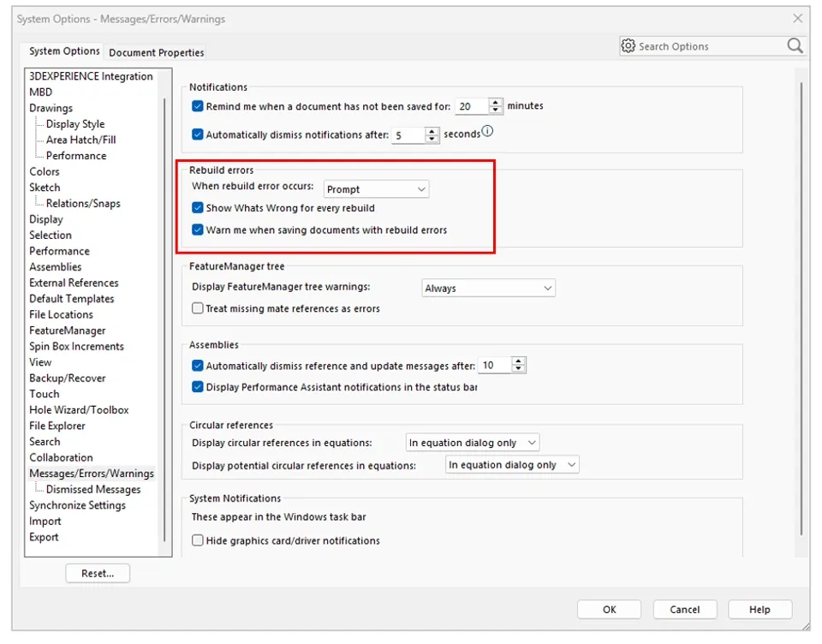Select MBD in the options list
This screenshot has height=644, width=822.
pos(41,92)
